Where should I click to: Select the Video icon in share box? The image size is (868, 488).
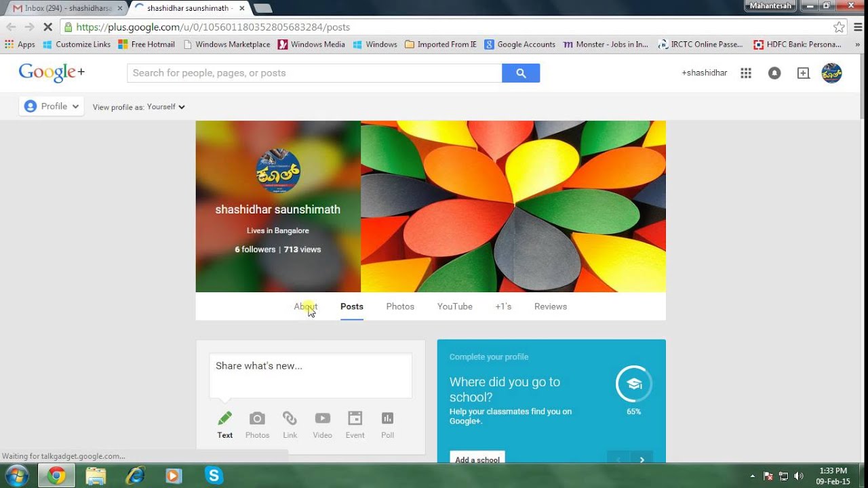pos(323,418)
